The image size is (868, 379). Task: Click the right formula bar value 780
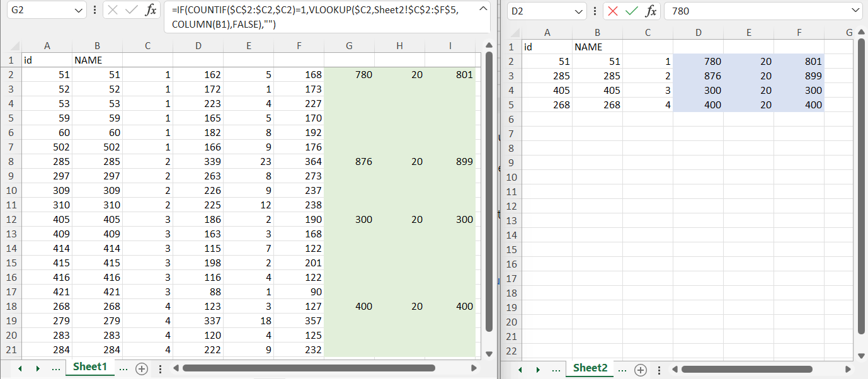680,11
